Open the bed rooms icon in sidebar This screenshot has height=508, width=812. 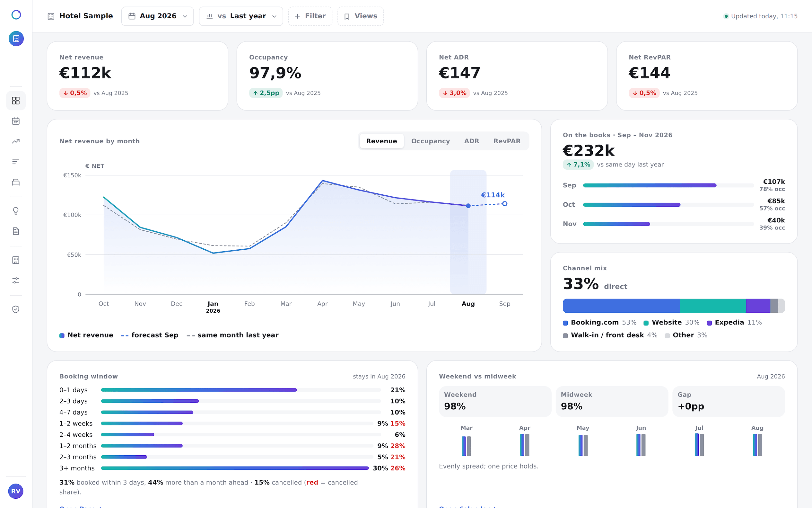click(16, 182)
